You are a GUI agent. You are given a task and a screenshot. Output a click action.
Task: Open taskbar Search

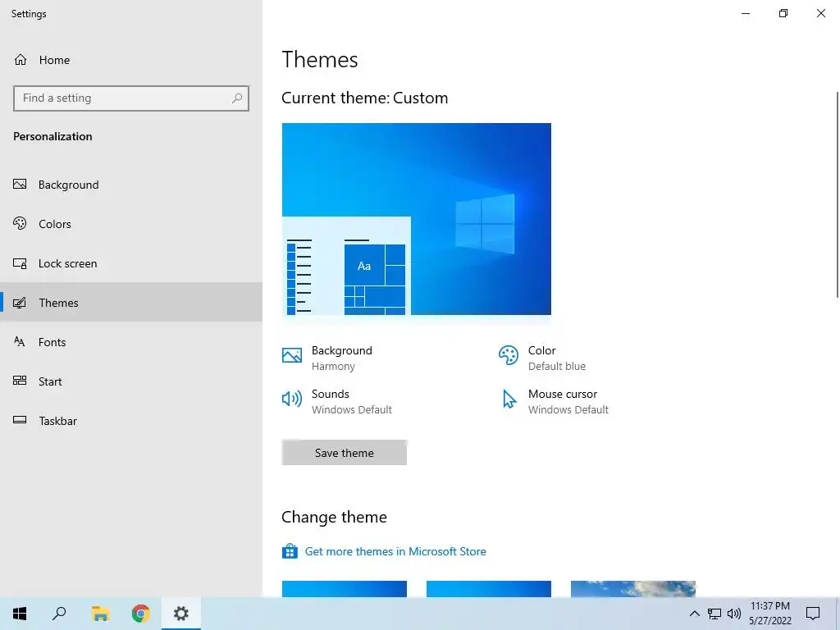pyautogui.click(x=59, y=614)
